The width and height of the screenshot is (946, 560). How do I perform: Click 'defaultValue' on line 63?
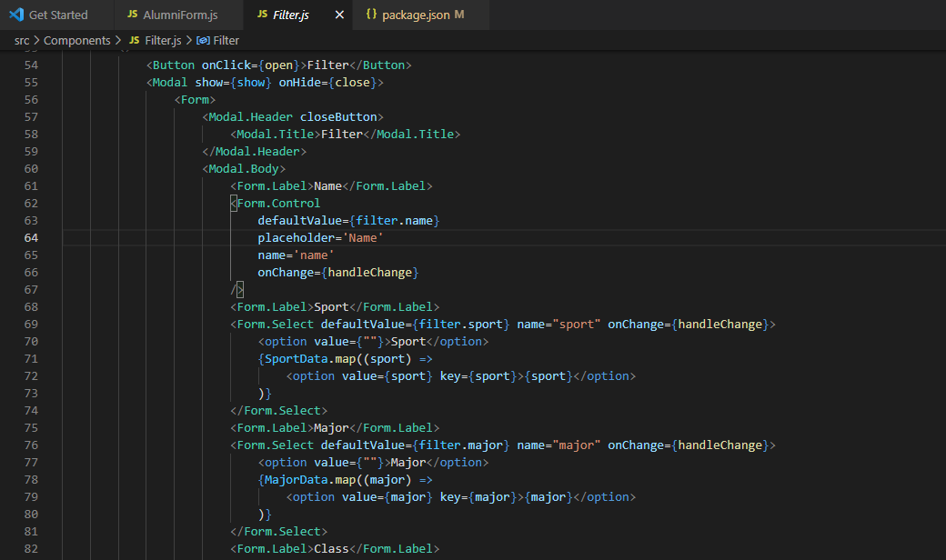pos(300,221)
